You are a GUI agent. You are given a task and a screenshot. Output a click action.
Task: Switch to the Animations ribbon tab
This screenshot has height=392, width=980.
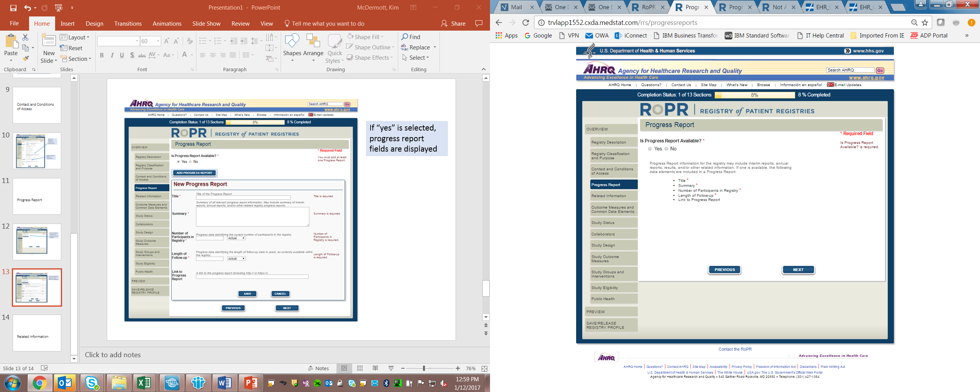pyautogui.click(x=167, y=23)
